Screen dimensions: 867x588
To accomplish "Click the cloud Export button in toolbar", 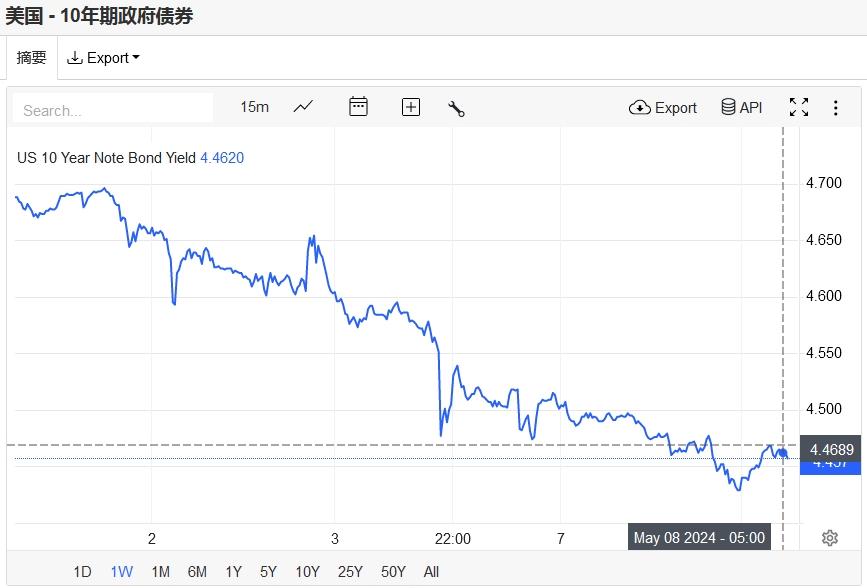I will [x=663, y=108].
